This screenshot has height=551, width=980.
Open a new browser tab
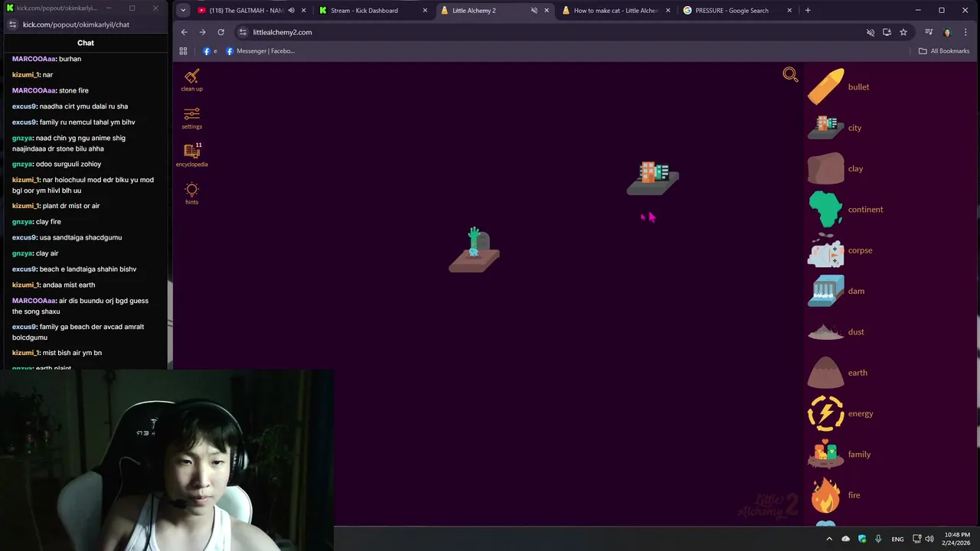pyautogui.click(x=808, y=11)
